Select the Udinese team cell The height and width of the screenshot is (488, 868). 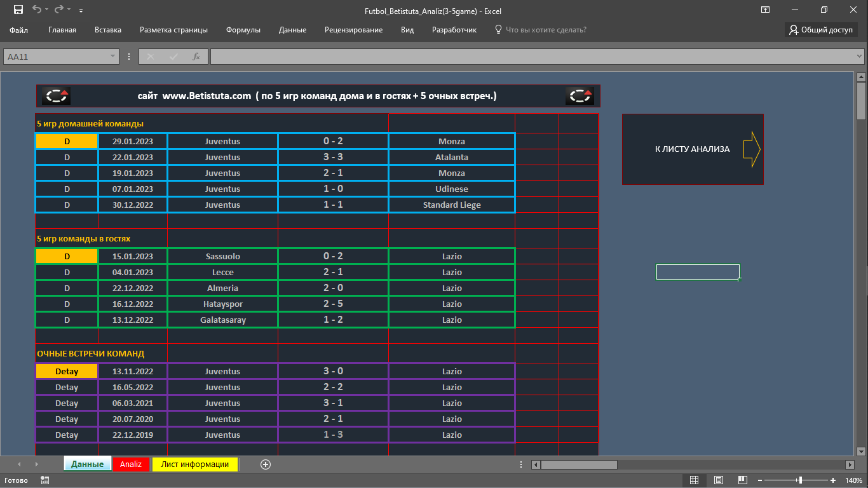pos(452,189)
